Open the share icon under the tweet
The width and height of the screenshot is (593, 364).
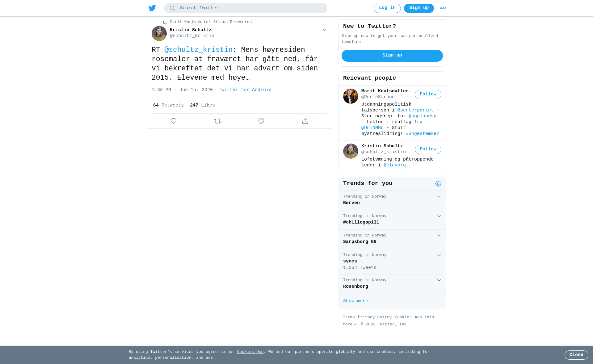coord(305,121)
